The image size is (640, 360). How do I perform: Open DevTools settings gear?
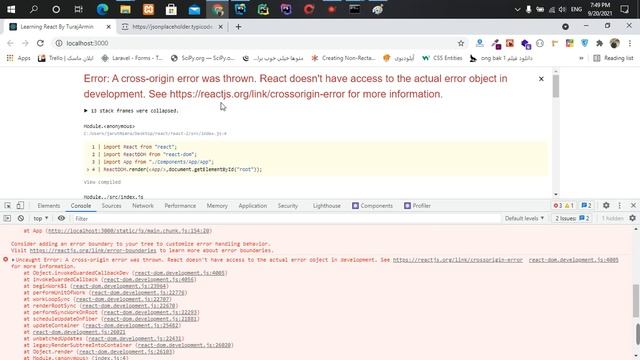(x=606, y=206)
